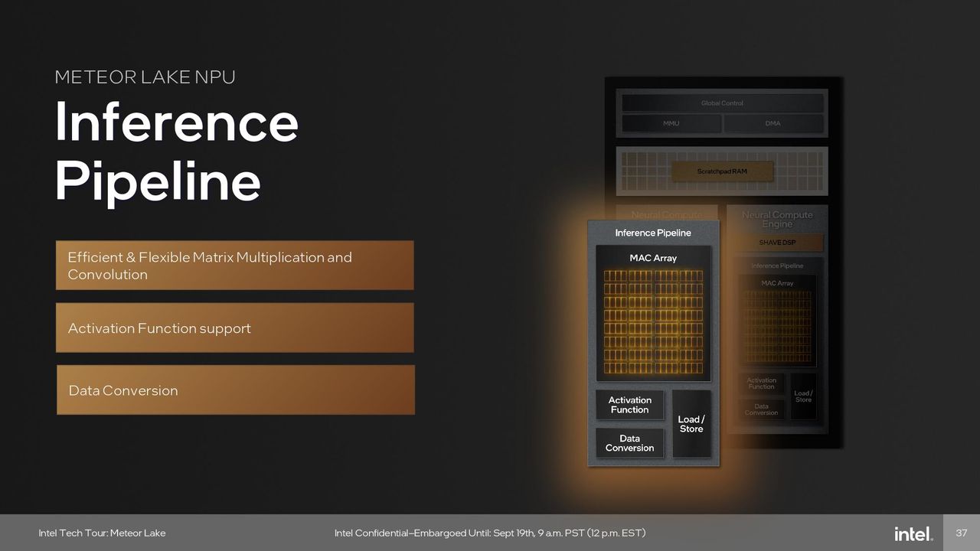The height and width of the screenshot is (551, 980).
Task: Click the dimmed 'Activation Function' block
Action: 762,384
